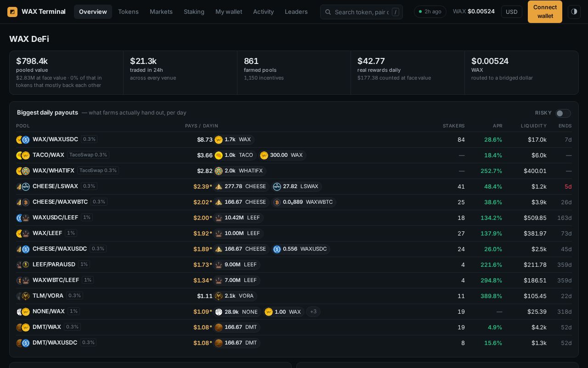Image resolution: width=588 pixels, height=368 pixels.
Task: Click the Connect wallet button
Action: (545, 12)
